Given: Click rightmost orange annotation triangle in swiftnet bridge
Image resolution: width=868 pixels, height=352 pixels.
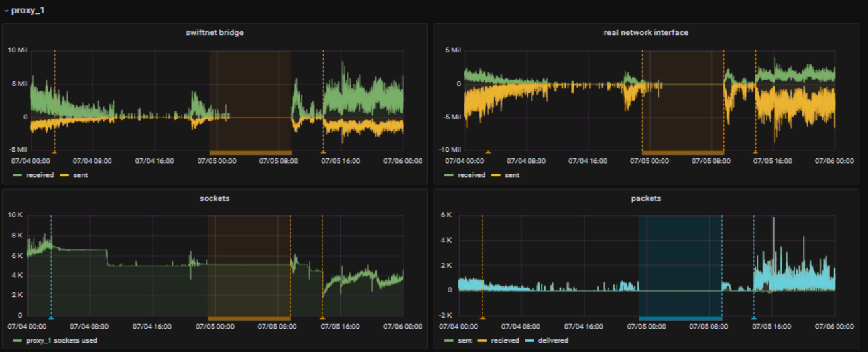Looking at the screenshot, I should click(324, 152).
